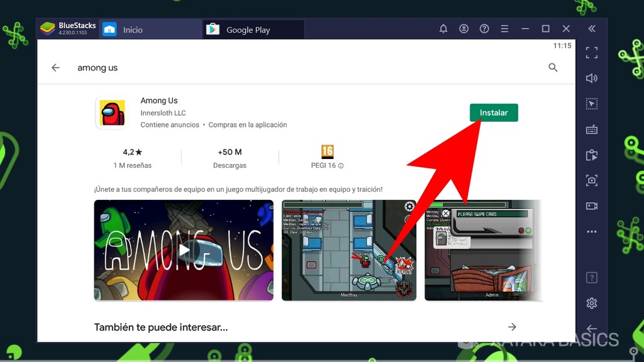Install an APK from the sidebar
The image size is (644, 362).
coord(591,155)
